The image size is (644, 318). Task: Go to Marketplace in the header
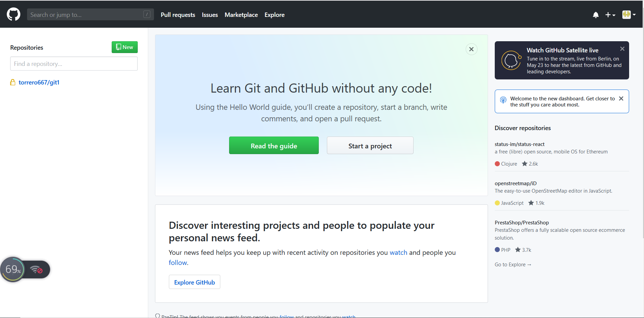pos(241,15)
